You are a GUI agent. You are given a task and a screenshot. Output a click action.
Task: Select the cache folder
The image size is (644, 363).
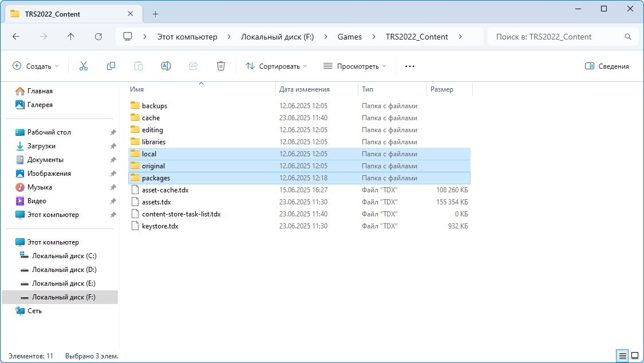click(x=299, y=118)
